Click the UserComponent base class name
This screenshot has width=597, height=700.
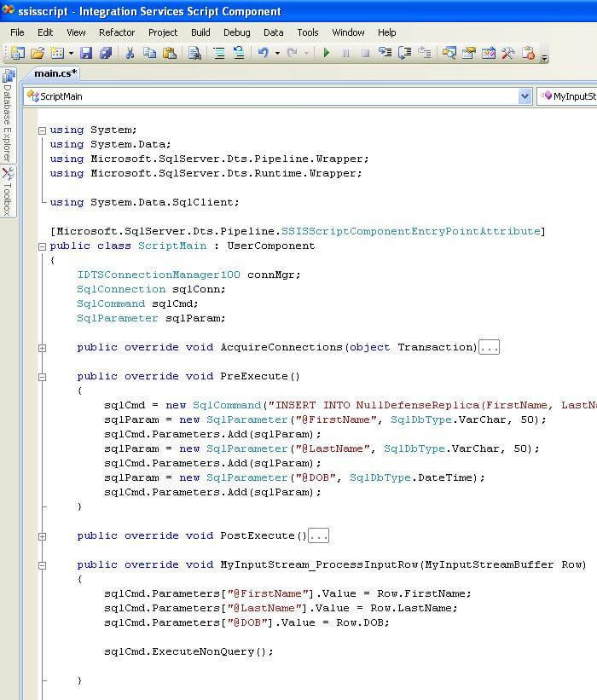point(271,246)
